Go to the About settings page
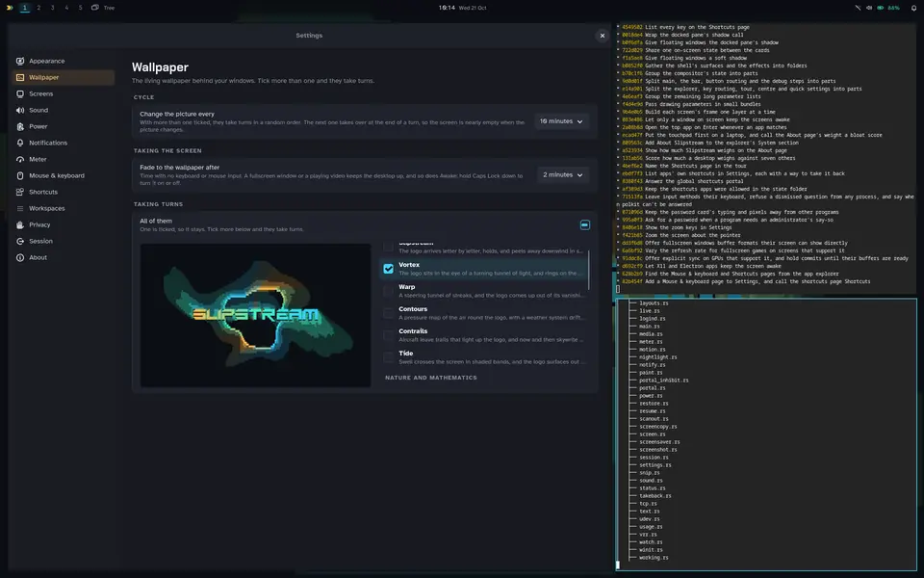 (x=64, y=258)
